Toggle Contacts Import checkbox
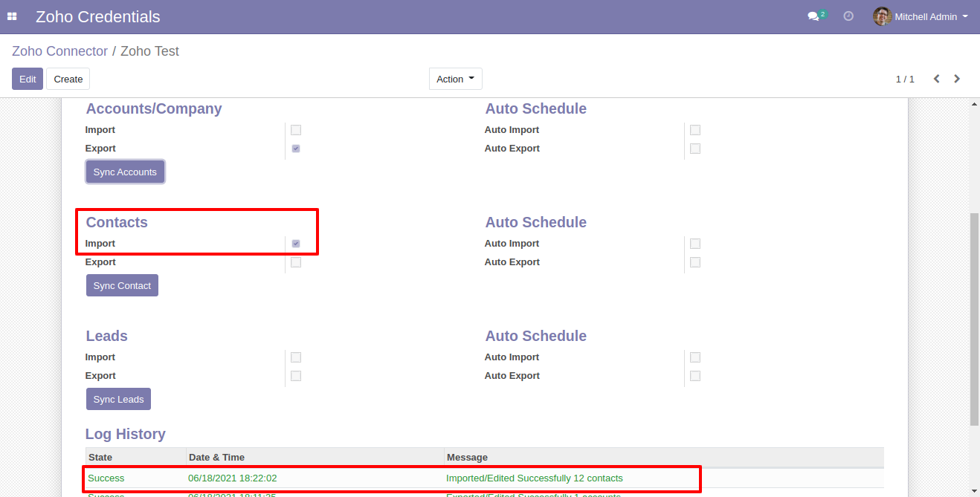Image resolution: width=980 pixels, height=497 pixels. (296, 244)
